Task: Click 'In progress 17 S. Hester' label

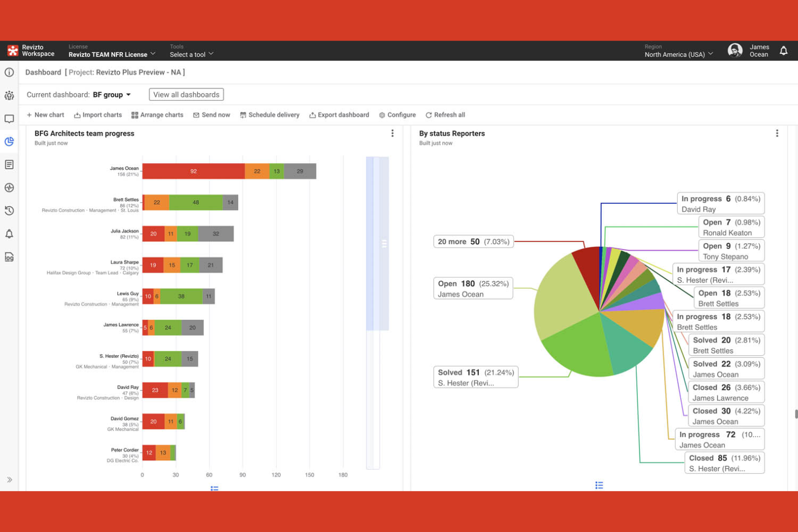Action: click(719, 274)
